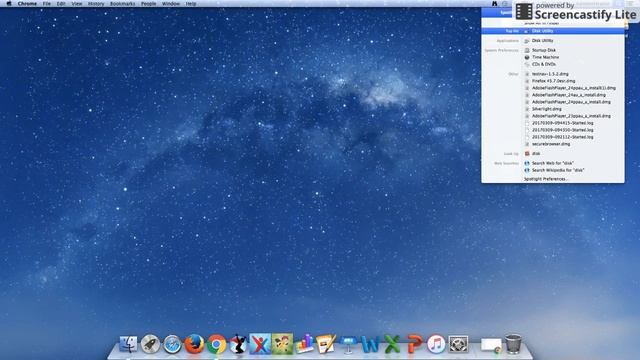Open the Trash in the Dock
This screenshot has width=640, height=360.
click(x=513, y=344)
